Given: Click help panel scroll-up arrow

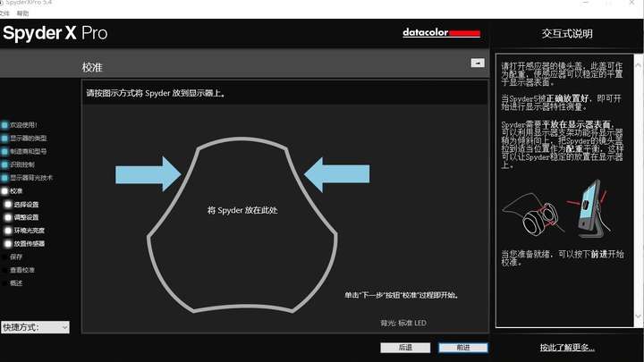Looking at the screenshot, I should pos(639,65).
